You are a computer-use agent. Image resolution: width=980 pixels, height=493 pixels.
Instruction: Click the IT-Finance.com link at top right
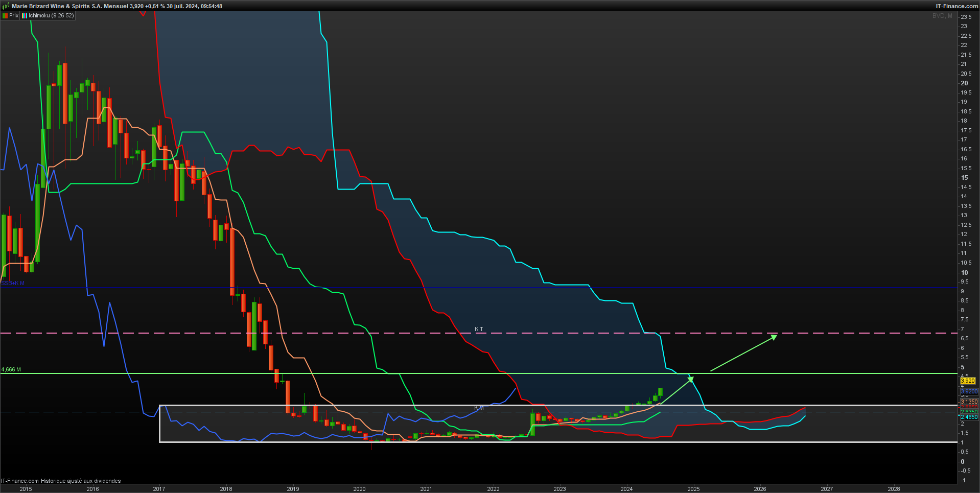coord(956,6)
